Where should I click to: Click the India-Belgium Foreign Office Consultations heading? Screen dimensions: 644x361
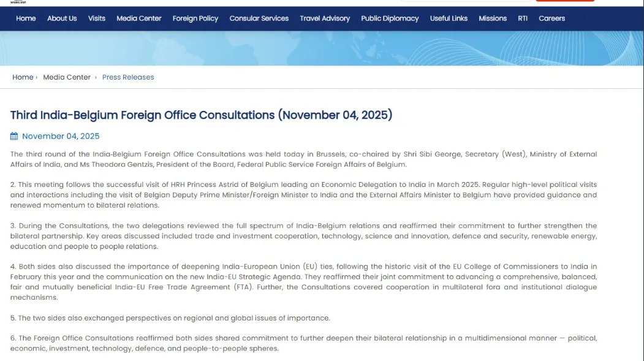coord(201,115)
